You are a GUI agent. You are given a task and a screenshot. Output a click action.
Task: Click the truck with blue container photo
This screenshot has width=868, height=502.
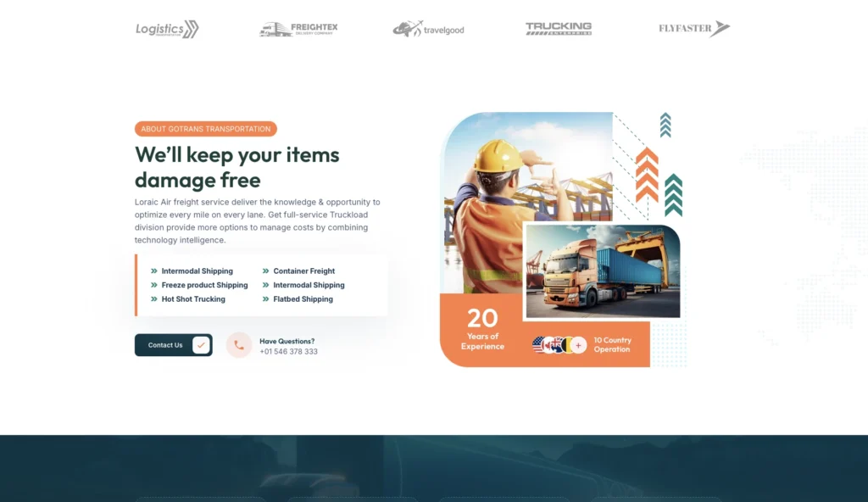point(602,271)
